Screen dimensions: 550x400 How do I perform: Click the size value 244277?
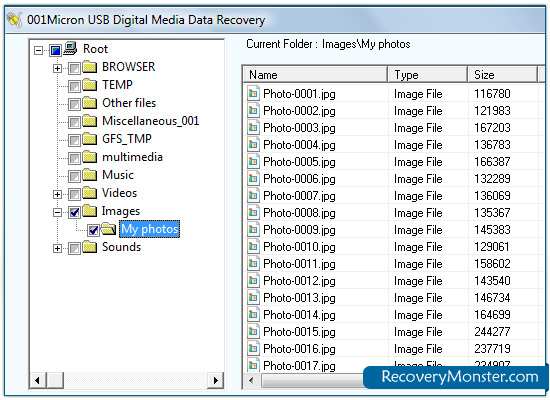tap(492, 332)
